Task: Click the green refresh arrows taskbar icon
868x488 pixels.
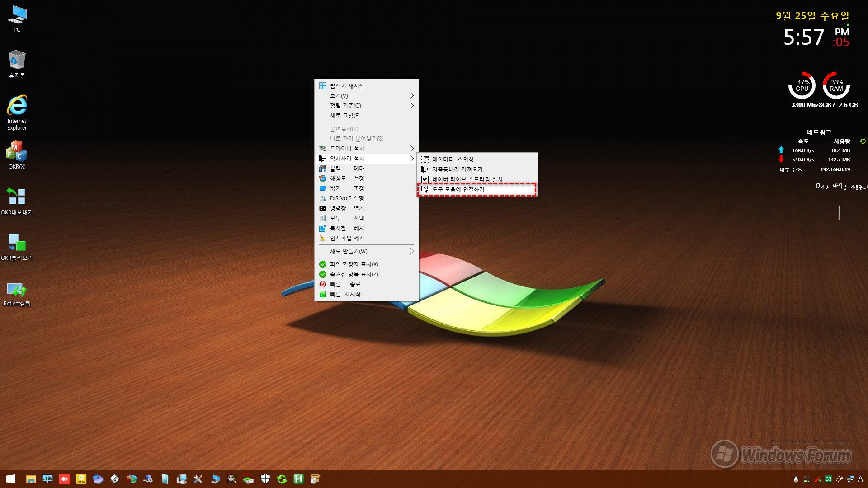Action: 282,479
